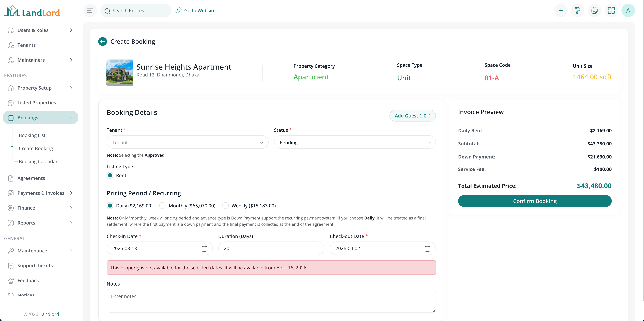Open the notes icon in the top bar
The image size is (644, 321).
595,10
